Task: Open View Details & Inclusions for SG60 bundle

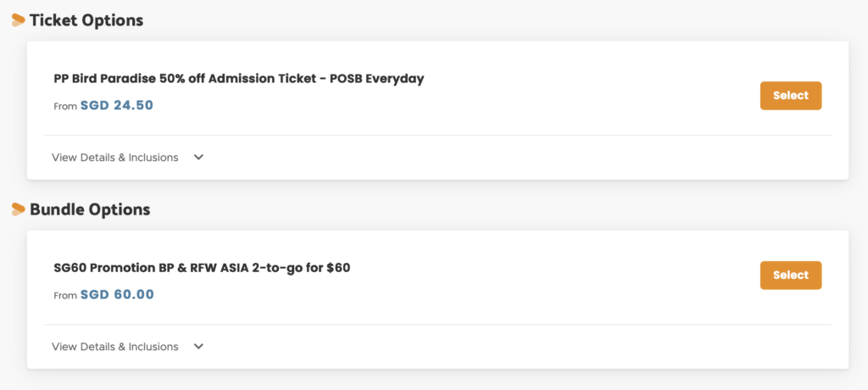Action: point(115,346)
